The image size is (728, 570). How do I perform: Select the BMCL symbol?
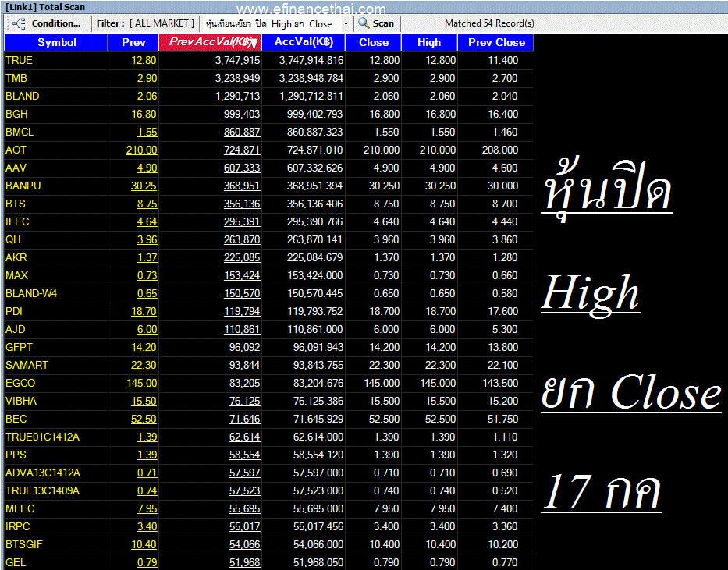point(20,133)
